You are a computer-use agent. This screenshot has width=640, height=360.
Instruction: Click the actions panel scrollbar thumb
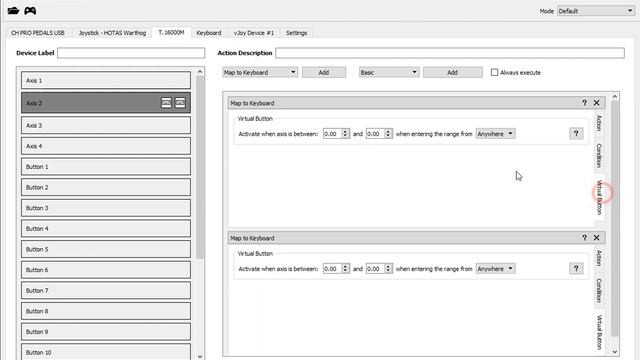pyautogui.click(x=615, y=219)
